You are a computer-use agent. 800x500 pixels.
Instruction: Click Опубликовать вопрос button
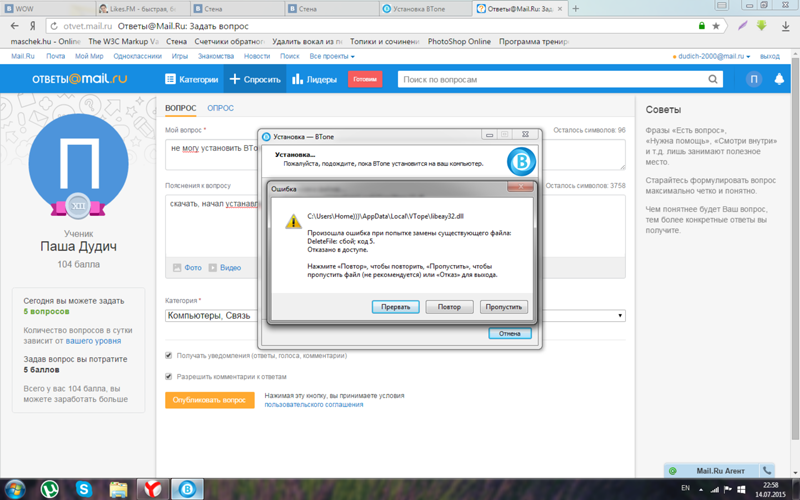coord(210,400)
